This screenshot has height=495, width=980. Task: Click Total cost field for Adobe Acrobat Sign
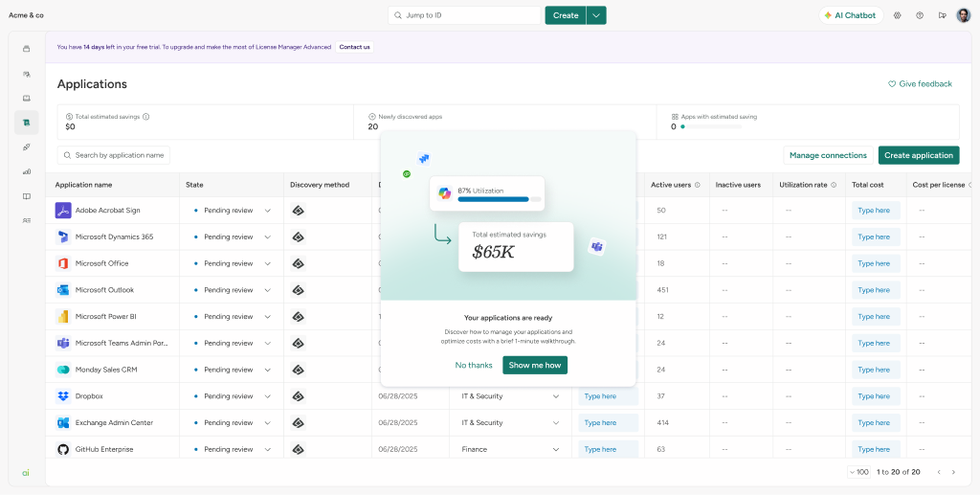tap(877, 211)
